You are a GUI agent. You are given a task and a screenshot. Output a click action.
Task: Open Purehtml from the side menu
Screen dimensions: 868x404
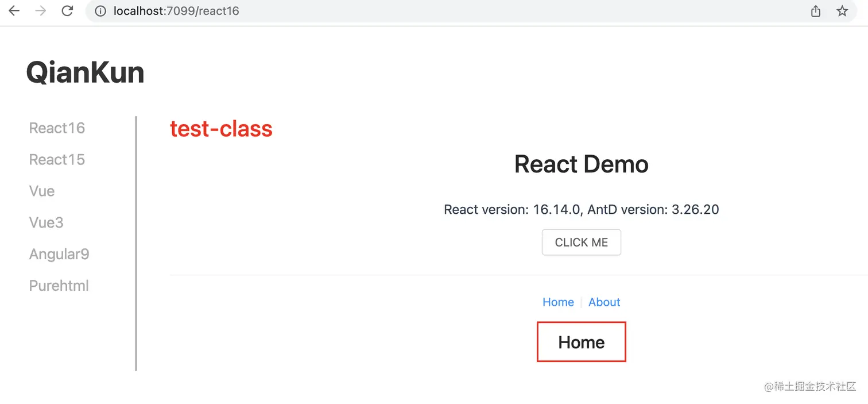(59, 286)
